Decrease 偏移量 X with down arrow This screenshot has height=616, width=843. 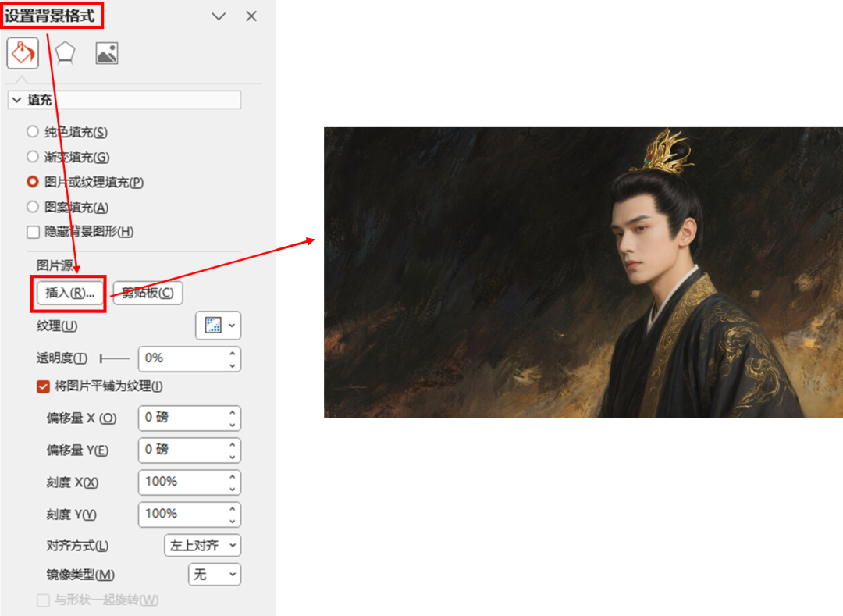tap(233, 424)
